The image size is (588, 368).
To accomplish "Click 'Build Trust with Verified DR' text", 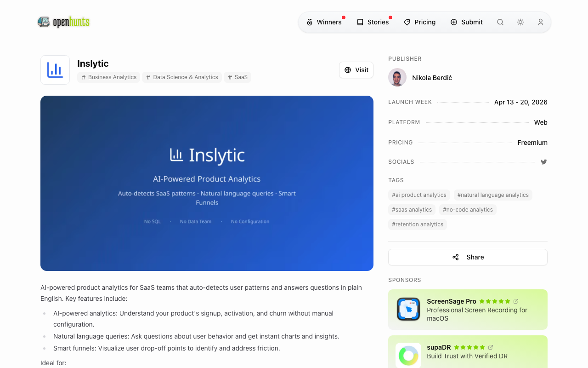I will click(467, 356).
